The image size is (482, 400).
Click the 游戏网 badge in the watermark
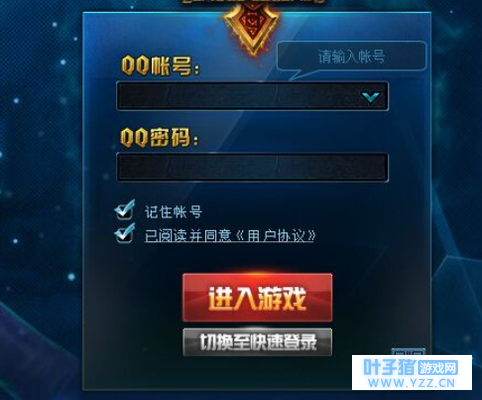tap(437, 368)
